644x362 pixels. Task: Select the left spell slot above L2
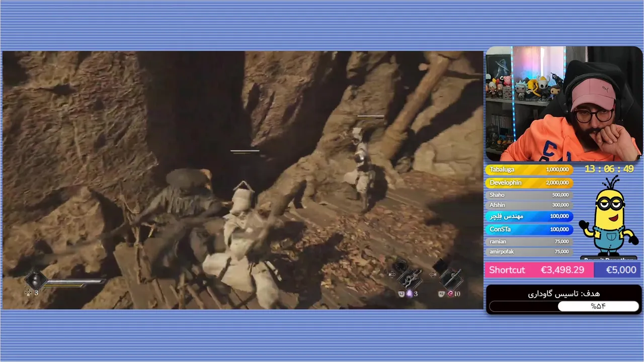(x=409, y=278)
